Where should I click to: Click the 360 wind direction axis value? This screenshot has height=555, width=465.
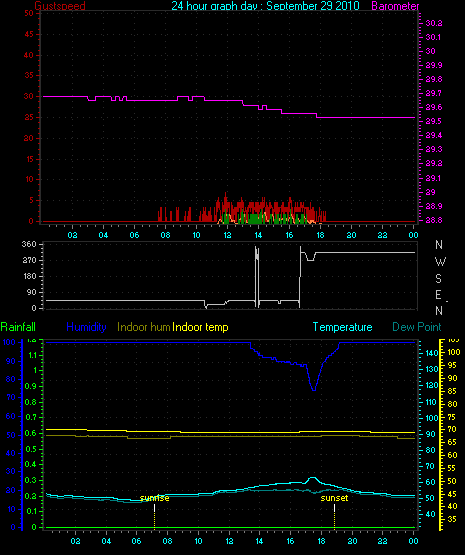[29, 244]
